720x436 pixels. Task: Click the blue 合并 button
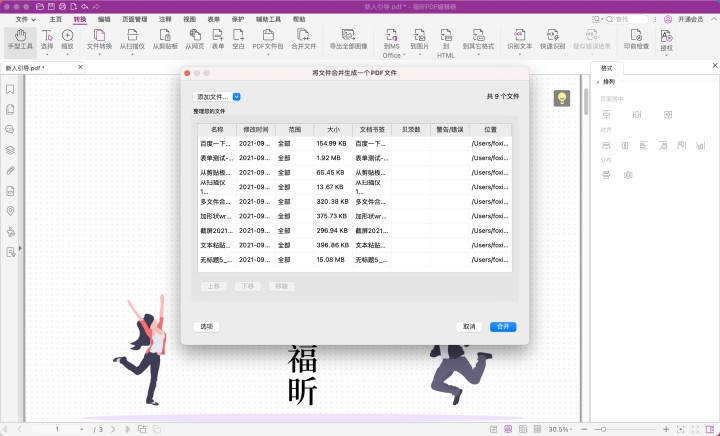(503, 326)
